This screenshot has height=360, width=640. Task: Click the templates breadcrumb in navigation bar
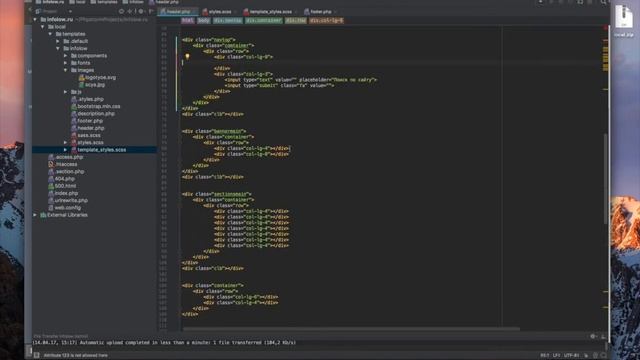[x=104, y=2]
